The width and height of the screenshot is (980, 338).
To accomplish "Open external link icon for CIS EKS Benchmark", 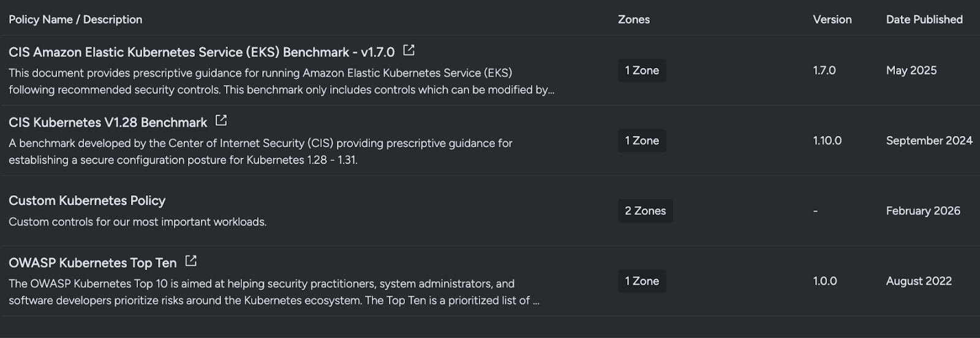I will pos(409,51).
